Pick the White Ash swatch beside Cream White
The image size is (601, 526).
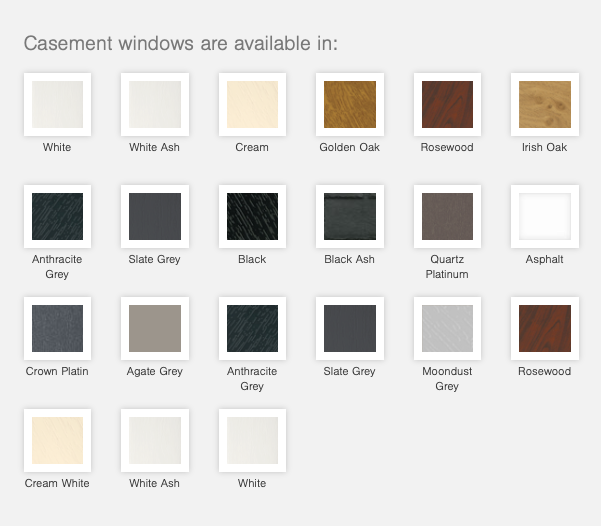pyautogui.click(x=155, y=440)
